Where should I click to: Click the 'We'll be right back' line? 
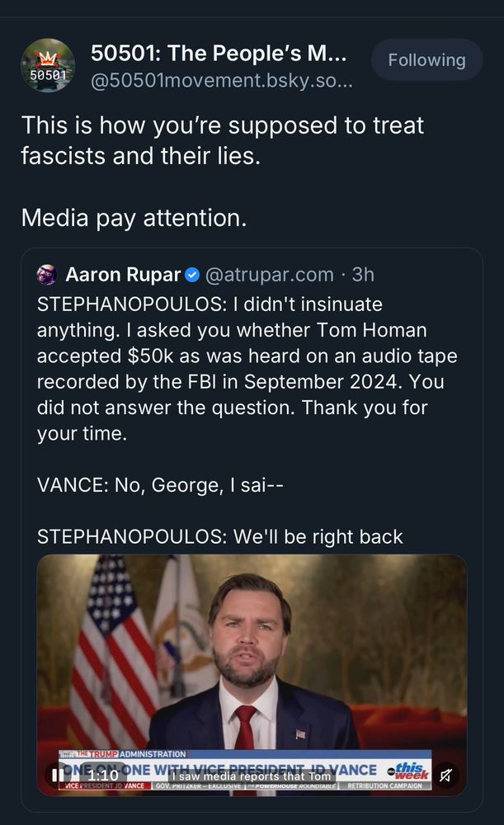(x=220, y=537)
